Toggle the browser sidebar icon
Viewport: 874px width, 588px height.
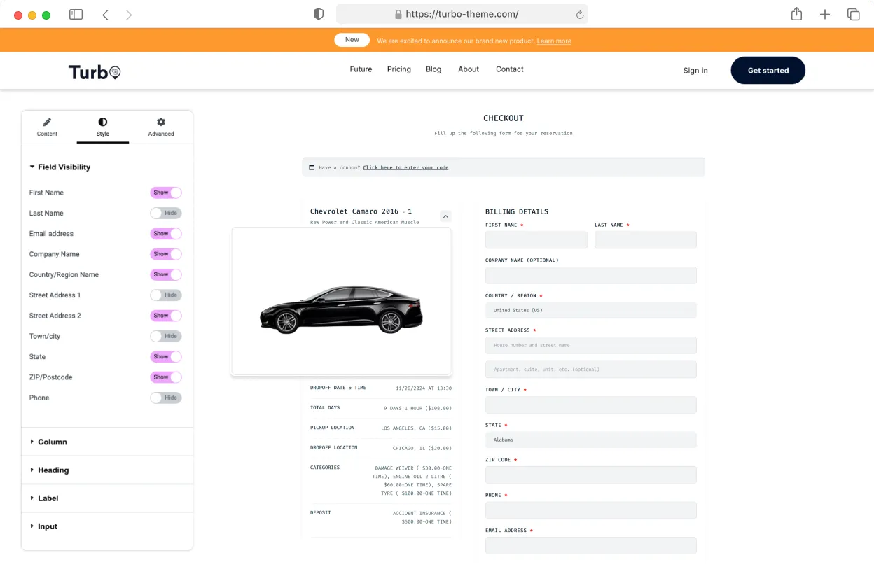coord(76,15)
